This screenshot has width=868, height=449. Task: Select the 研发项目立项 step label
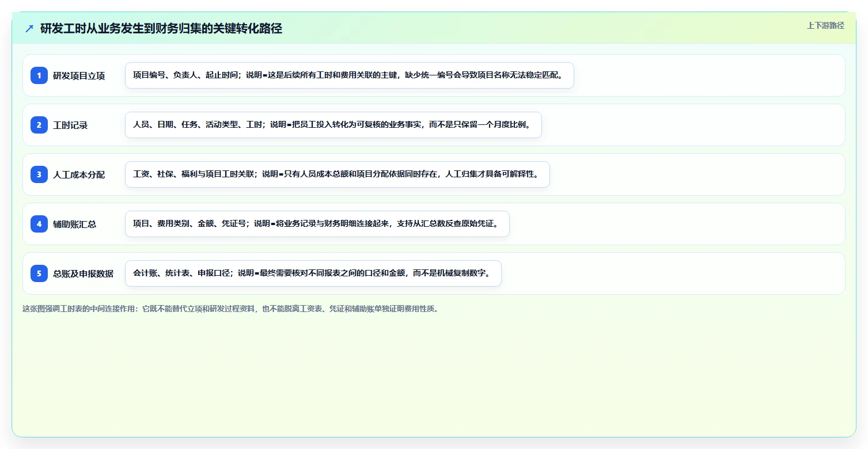(x=79, y=75)
